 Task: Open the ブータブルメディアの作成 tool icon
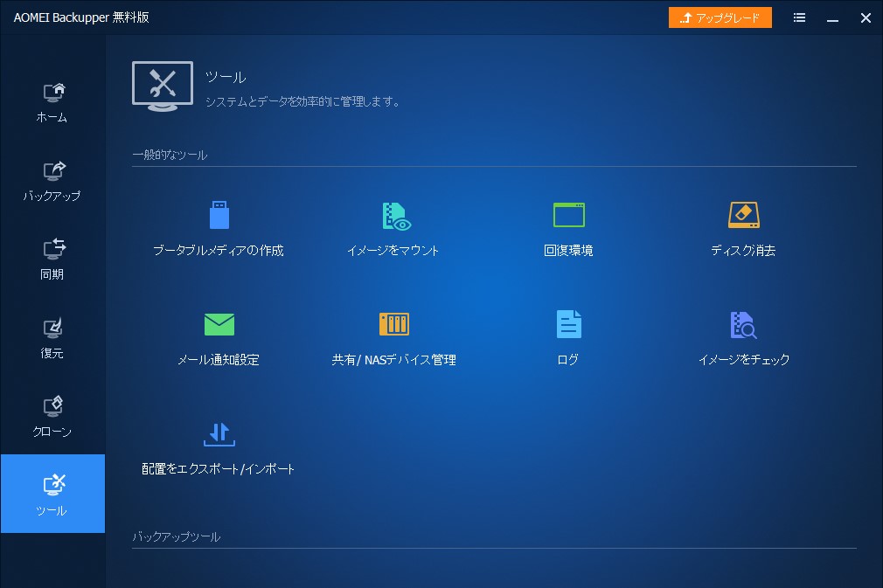(x=219, y=214)
